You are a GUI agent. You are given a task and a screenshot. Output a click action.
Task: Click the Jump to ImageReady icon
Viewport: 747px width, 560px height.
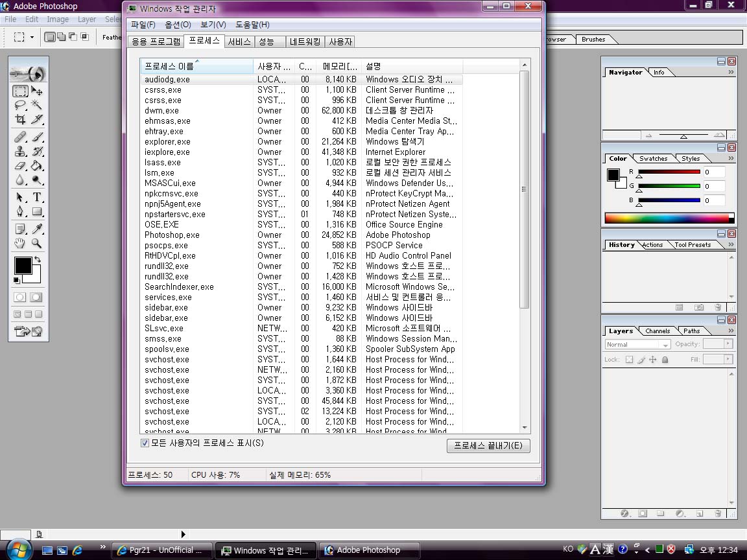pyautogui.click(x=29, y=331)
